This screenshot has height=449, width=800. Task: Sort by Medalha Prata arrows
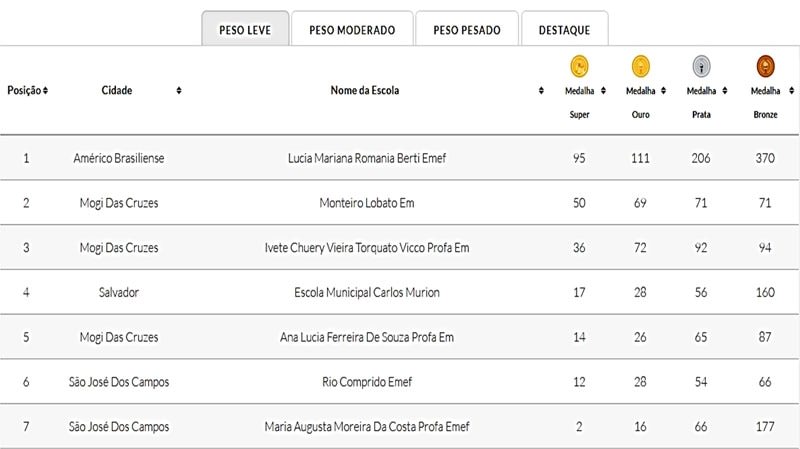(x=724, y=90)
